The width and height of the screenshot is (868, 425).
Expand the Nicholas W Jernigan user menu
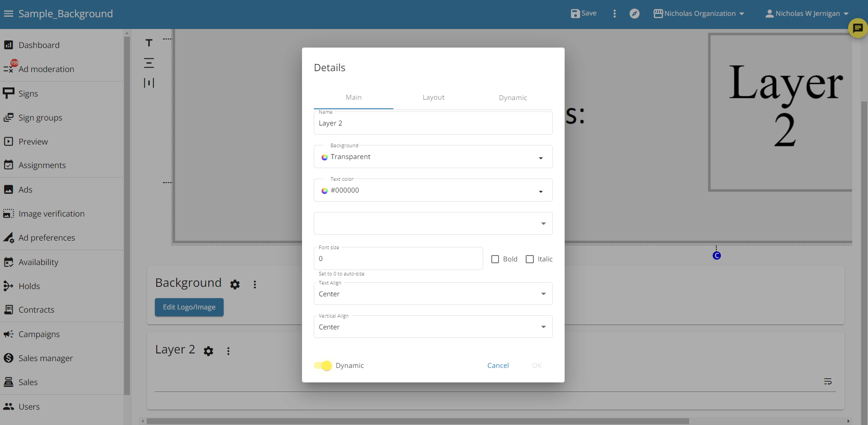(807, 14)
